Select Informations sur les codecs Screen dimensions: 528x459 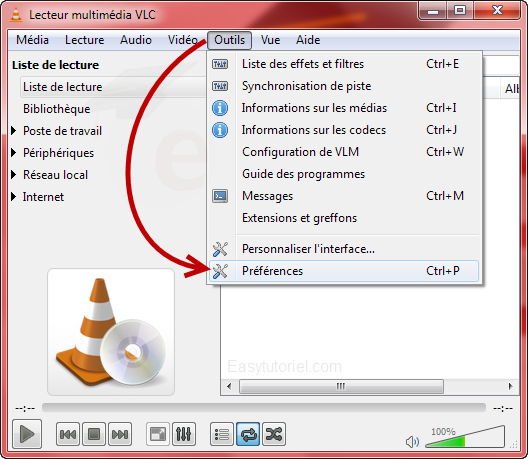tap(344, 130)
